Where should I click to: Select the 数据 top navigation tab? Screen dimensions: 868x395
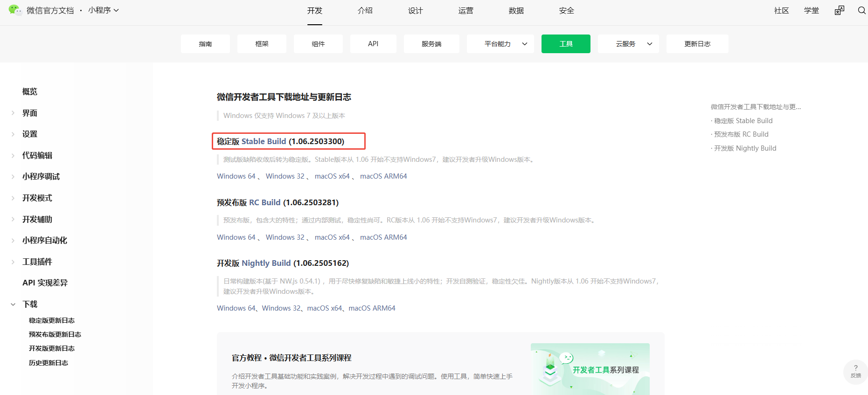(516, 11)
